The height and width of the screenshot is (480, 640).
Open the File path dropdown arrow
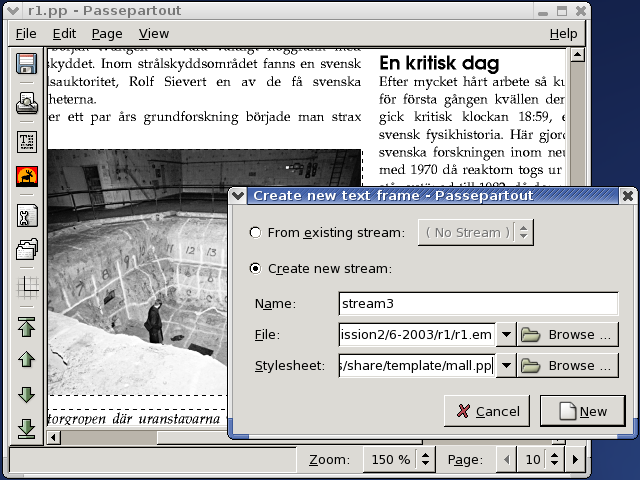pyautogui.click(x=506, y=335)
